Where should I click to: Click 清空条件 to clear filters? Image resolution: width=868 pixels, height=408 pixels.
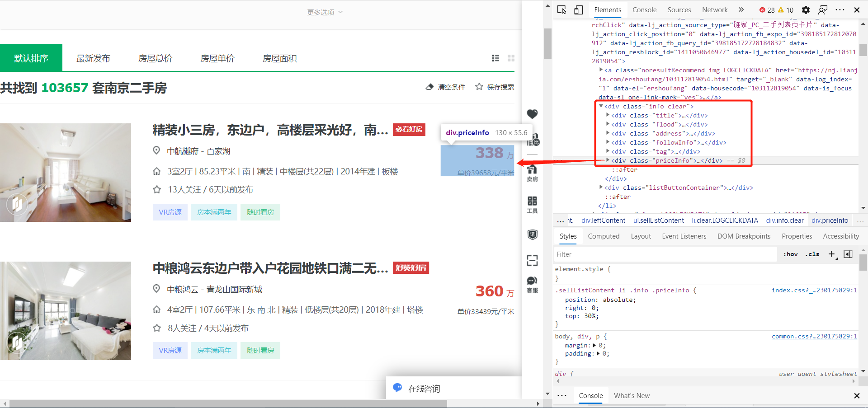click(x=451, y=87)
